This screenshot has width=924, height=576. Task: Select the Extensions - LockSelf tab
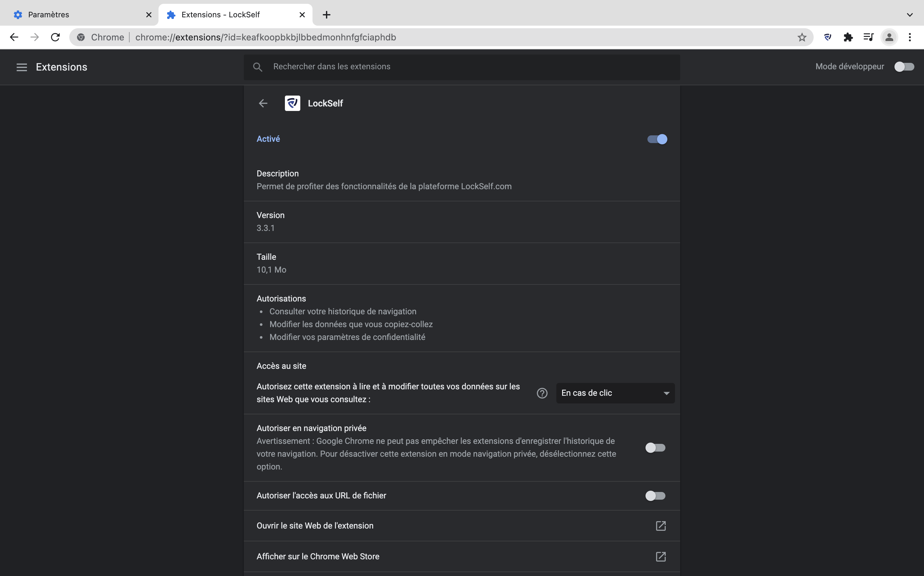point(235,15)
